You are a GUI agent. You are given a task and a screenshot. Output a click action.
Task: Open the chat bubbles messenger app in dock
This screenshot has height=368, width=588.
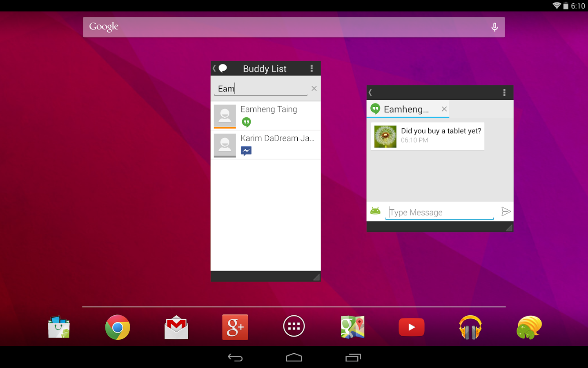(x=529, y=327)
